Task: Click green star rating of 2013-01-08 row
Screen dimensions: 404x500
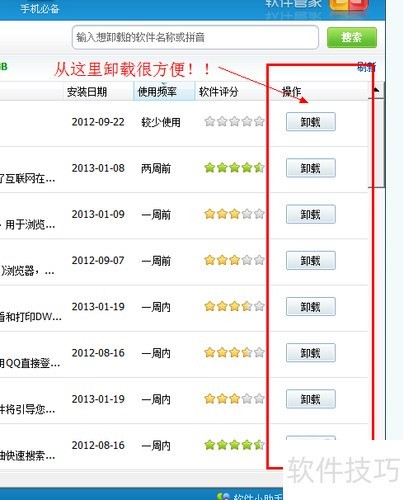Action: click(x=234, y=168)
